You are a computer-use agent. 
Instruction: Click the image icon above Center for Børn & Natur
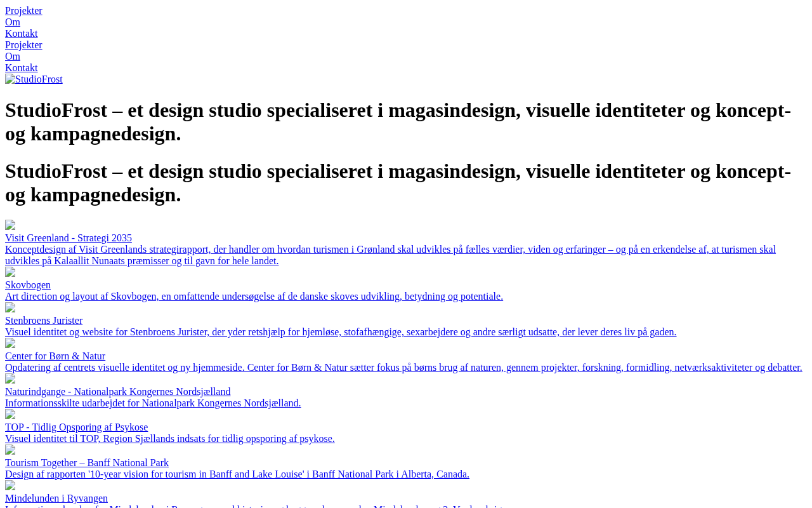[10, 344]
